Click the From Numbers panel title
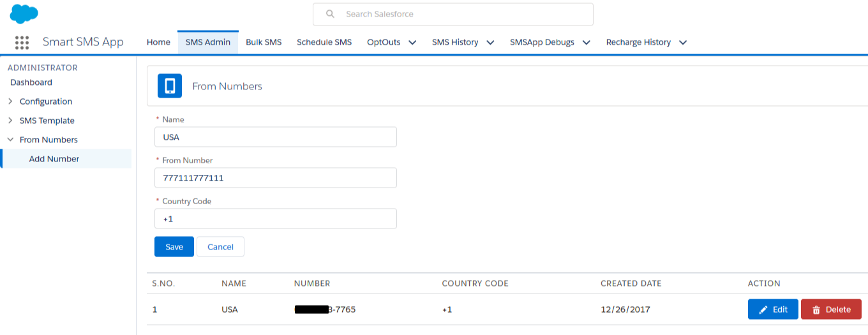The height and width of the screenshot is (335, 868). [227, 86]
